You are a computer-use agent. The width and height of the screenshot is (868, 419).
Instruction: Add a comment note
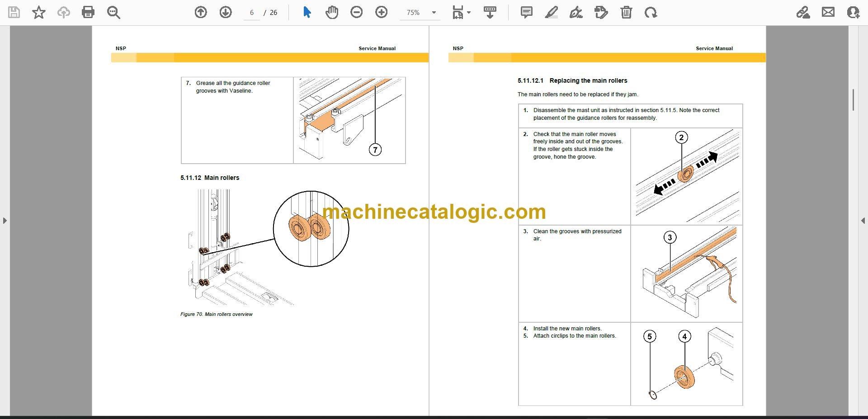tap(526, 12)
